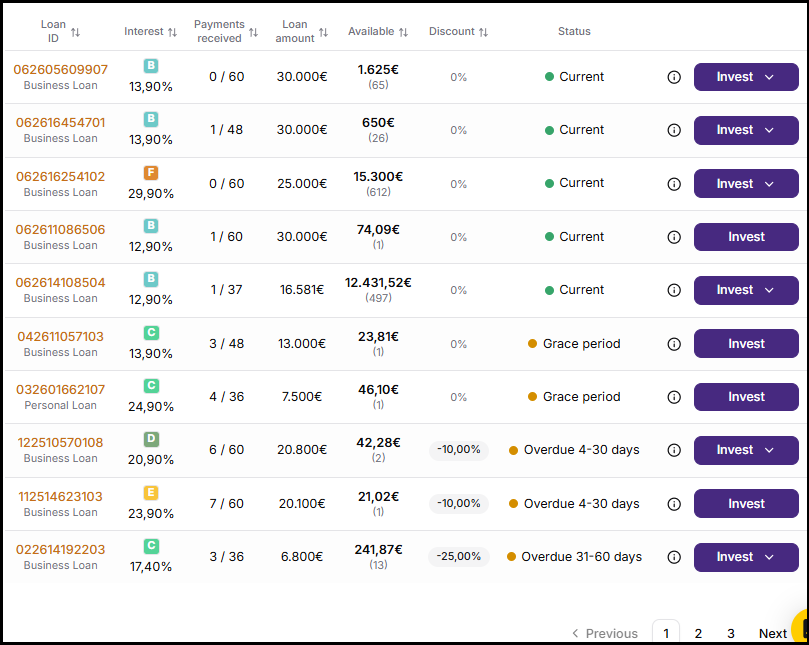Show info for loan 042611057103
The height and width of the screenshot is (645, 809).
674,344
